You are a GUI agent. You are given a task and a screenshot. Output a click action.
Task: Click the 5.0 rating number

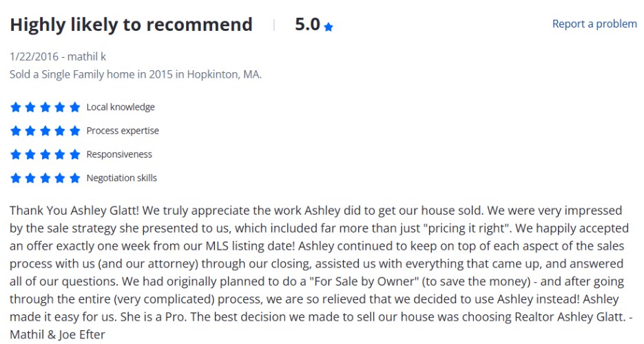click(307, 25)
